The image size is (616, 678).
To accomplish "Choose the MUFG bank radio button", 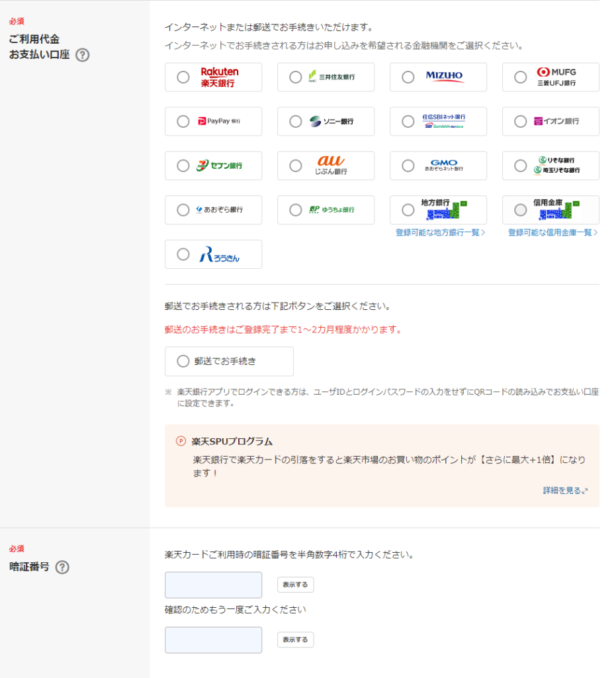I will (x=520, y=77).
